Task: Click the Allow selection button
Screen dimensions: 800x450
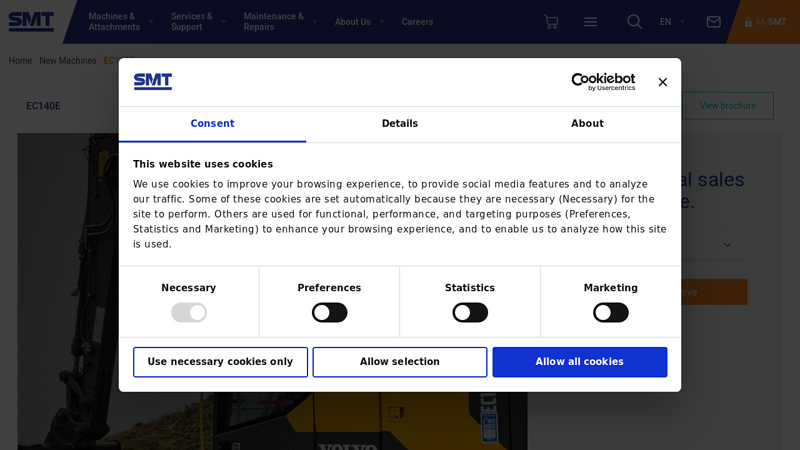Action: pos(400,362)
